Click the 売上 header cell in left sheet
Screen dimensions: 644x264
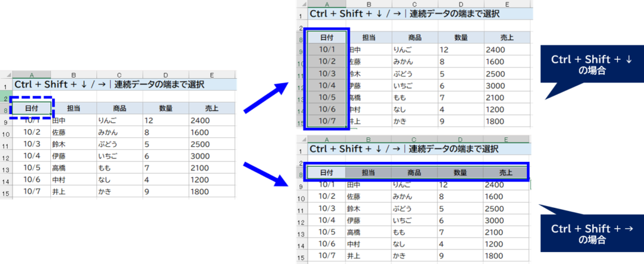click(x=212, y=108)
